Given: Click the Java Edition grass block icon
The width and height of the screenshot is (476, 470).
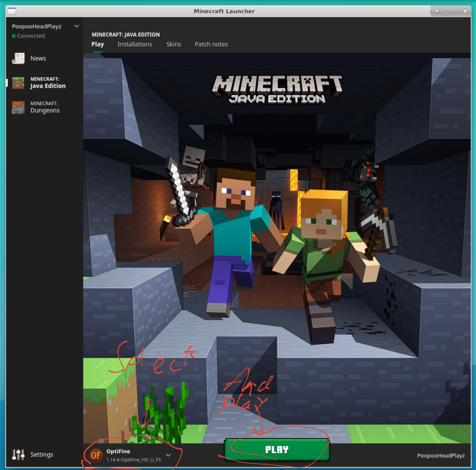Looking at the screenshot, I should [18, 83].
